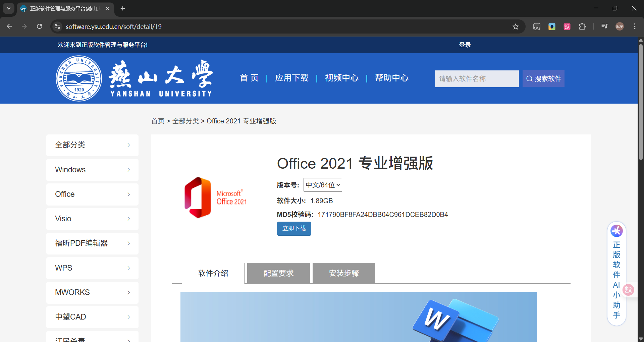The image size is (644, 342).
Task: Open the 正版软件AI小助手 floating assistant
Action: click(x=616, y=231)
